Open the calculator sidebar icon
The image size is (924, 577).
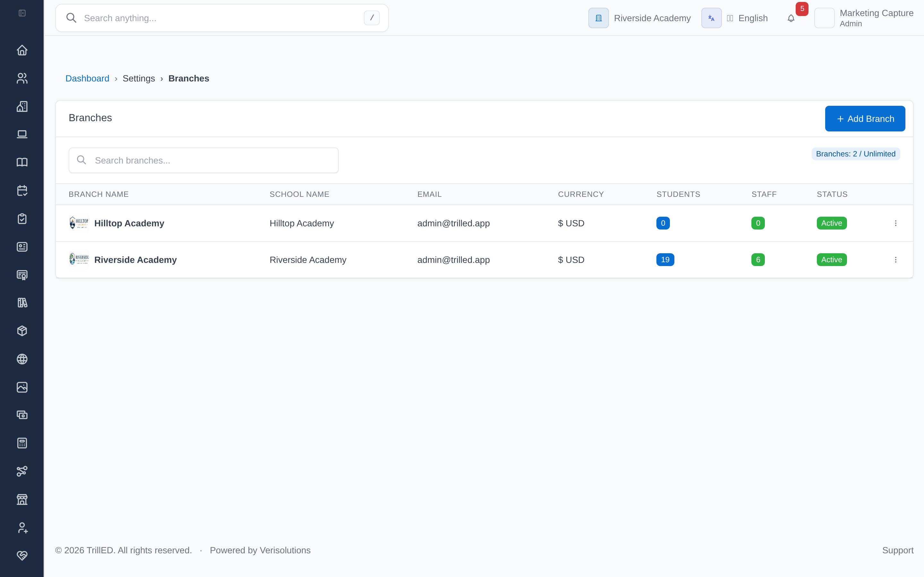tap(22, 443)
